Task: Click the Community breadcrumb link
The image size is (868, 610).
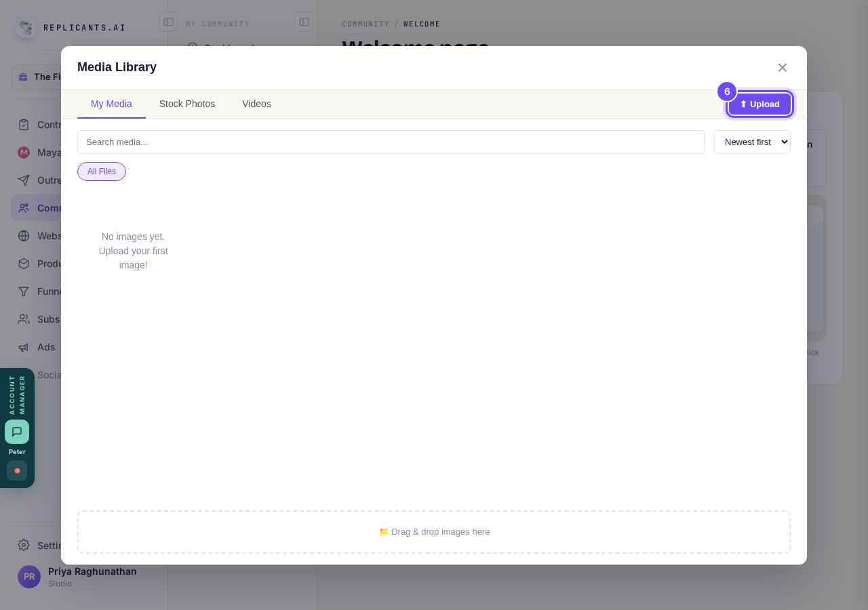Action: click(366, 24)
